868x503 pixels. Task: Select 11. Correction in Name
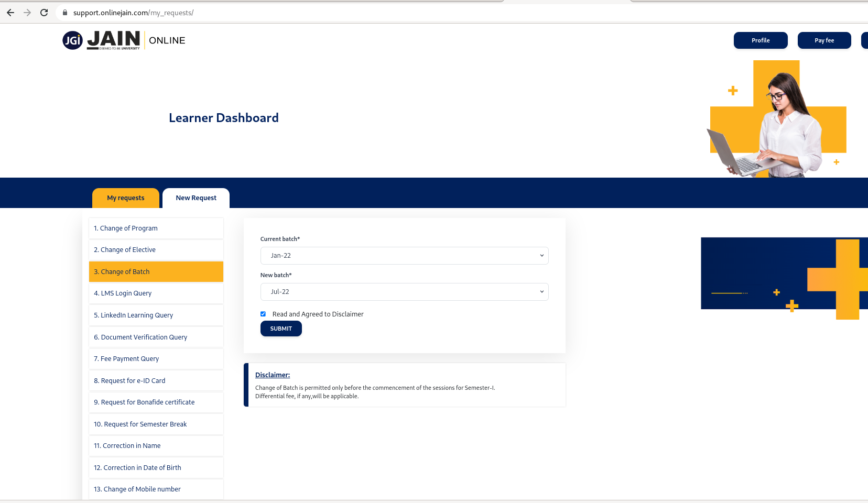(x=156, y=446)
